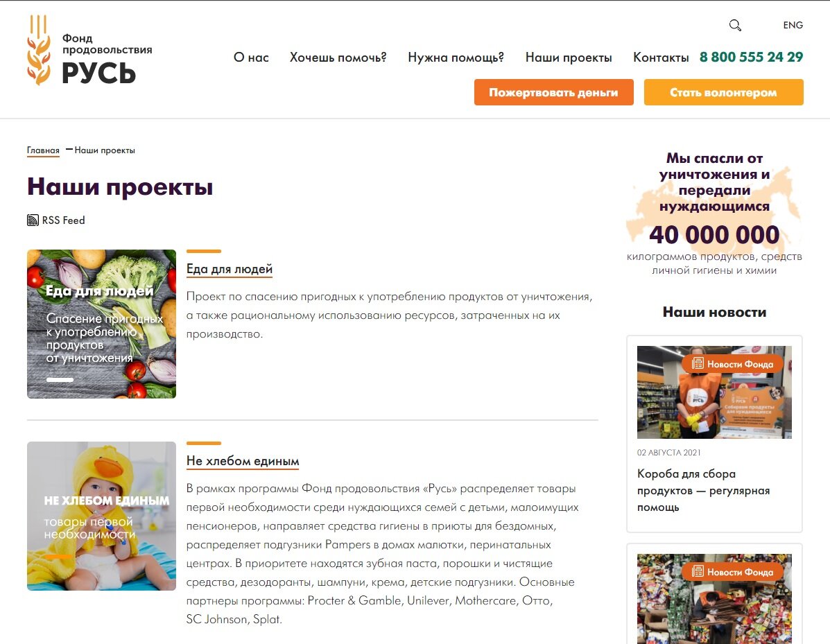The image size is (830, 644).
Task: Click the RSS Feed icon
Action: pyautogui.click(x=33, y=220)
